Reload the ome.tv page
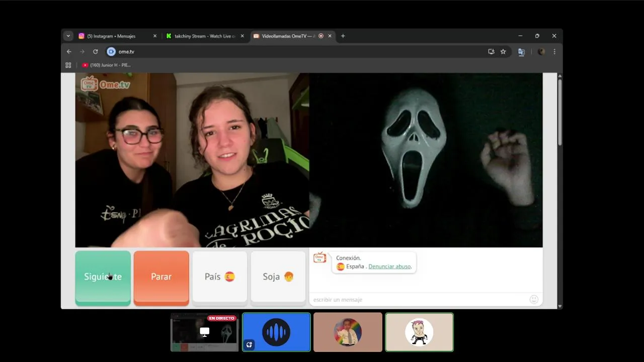The width and height of the screenshot is (644, 362). click(x=95, y=52)
